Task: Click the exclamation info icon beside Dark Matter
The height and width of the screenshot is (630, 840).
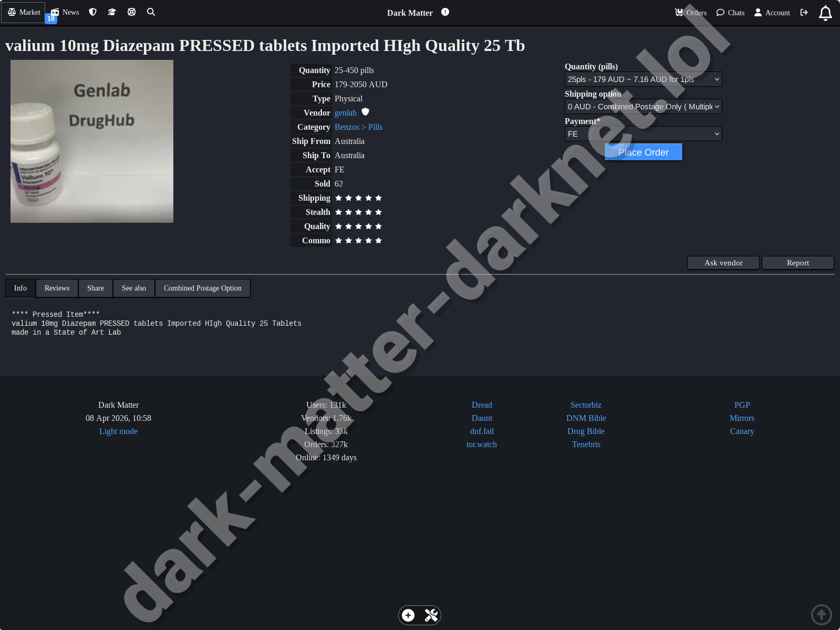Action: 445,12
